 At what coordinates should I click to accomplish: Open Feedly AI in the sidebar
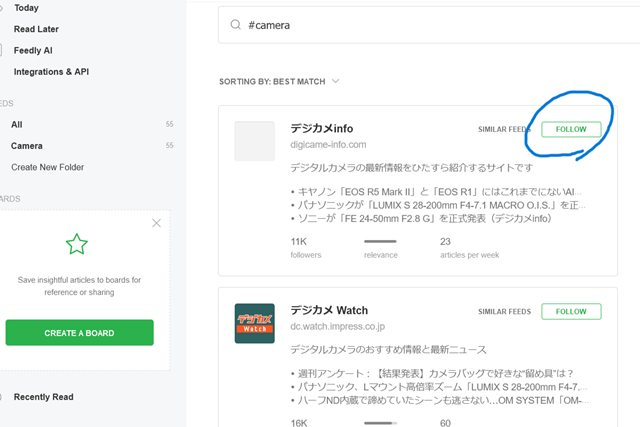click(33, 50)
